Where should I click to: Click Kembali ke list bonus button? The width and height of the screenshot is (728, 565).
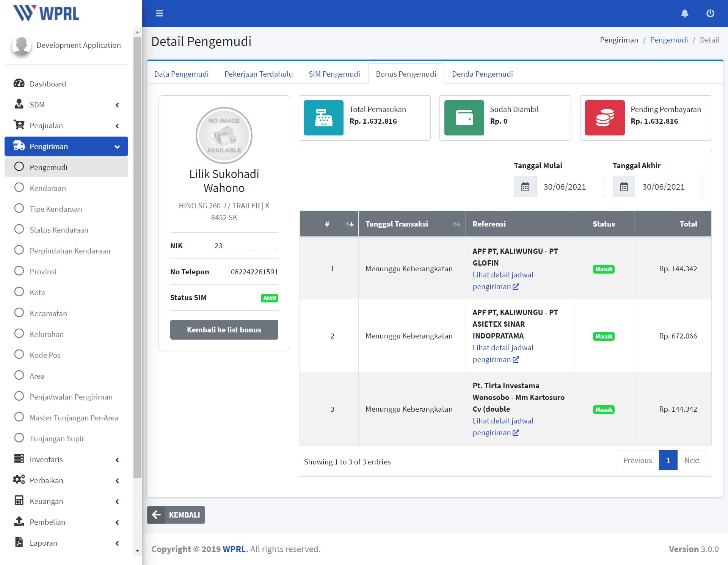pyautogui.click(x=224, y=330)
